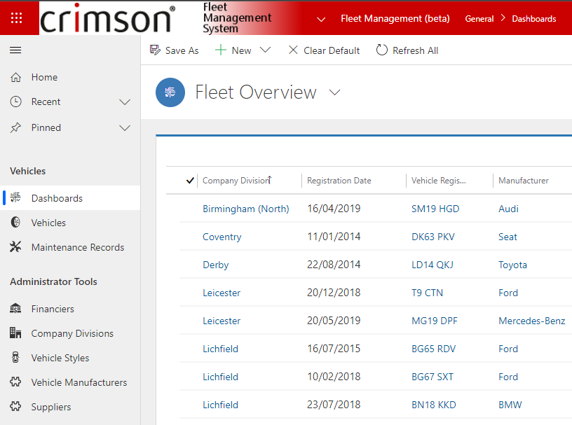Viewport: 572px width, 425px height.
Task: Open the Coventry division link
Action: pyautogui.click(x=222, y=237)
